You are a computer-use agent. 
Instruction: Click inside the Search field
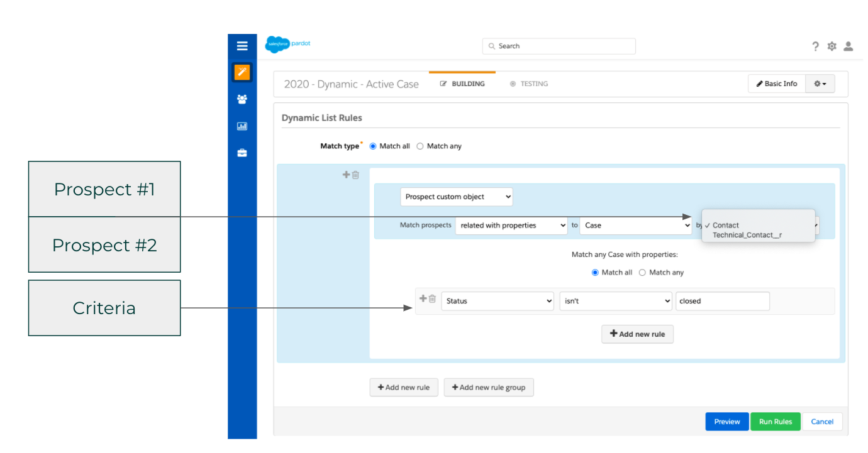click(558, 46)
